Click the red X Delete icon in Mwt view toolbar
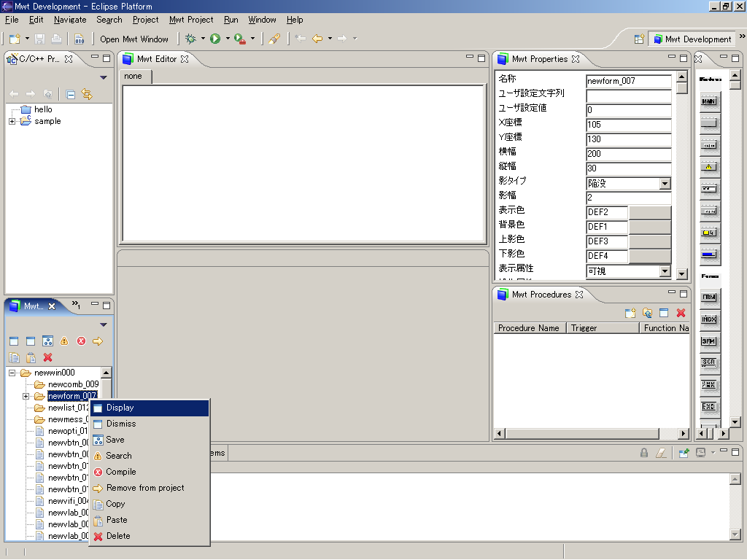The image size is (747, 560). (47, 357)
